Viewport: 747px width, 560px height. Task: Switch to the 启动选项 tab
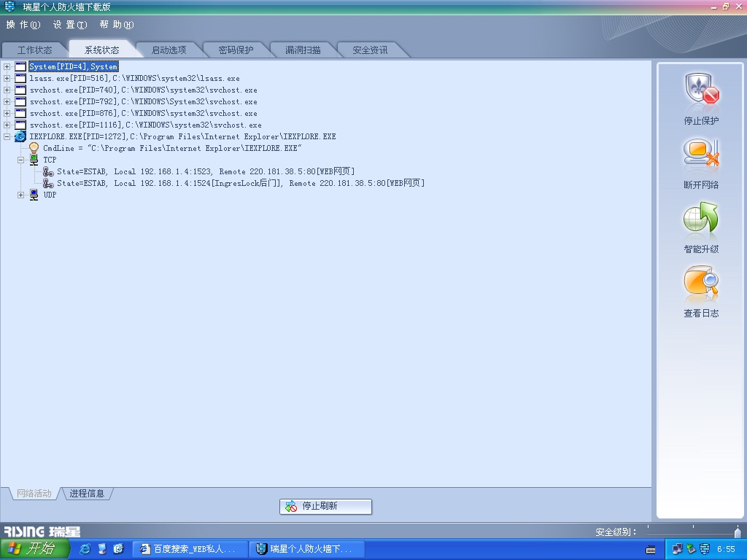tap(169, 50)
